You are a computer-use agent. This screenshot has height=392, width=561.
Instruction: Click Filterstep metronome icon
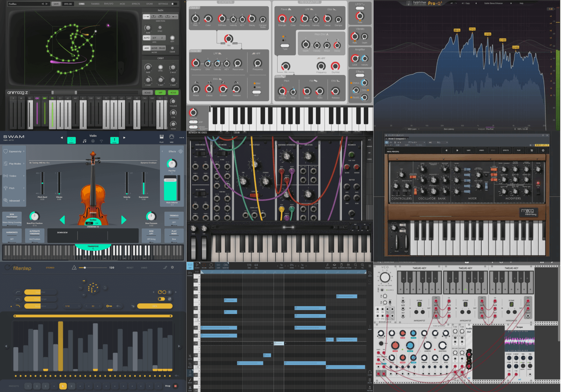74,267
